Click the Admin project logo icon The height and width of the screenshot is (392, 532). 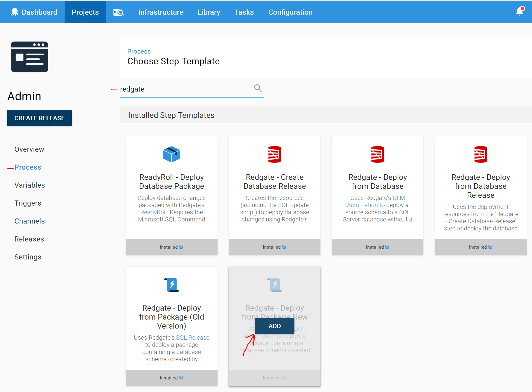point(30,57)
